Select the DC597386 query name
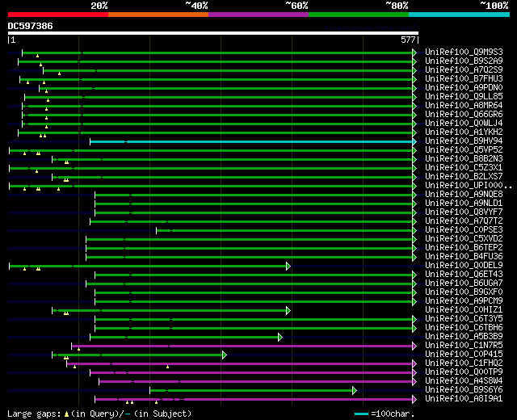The height and width of the screenshot is (420, 517). [31, 26]
